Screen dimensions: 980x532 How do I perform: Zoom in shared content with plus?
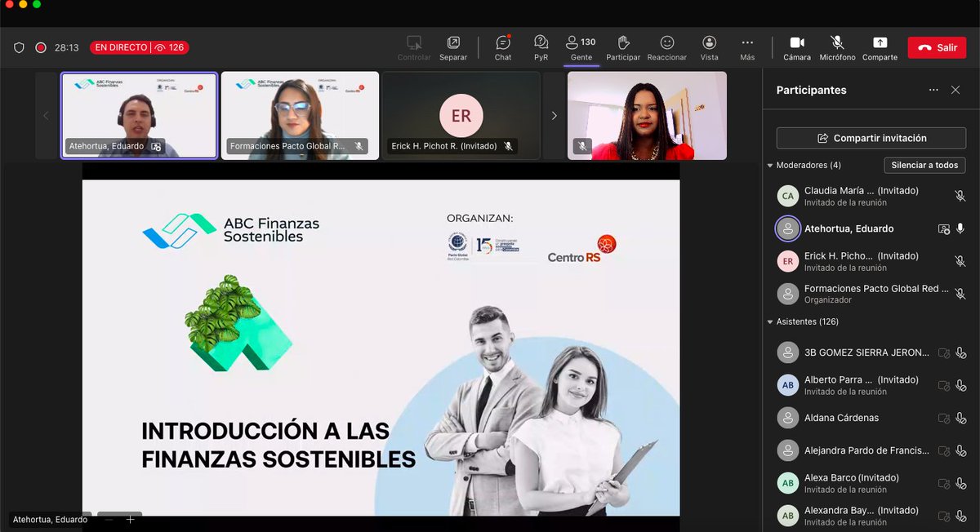tap(130, 519)
